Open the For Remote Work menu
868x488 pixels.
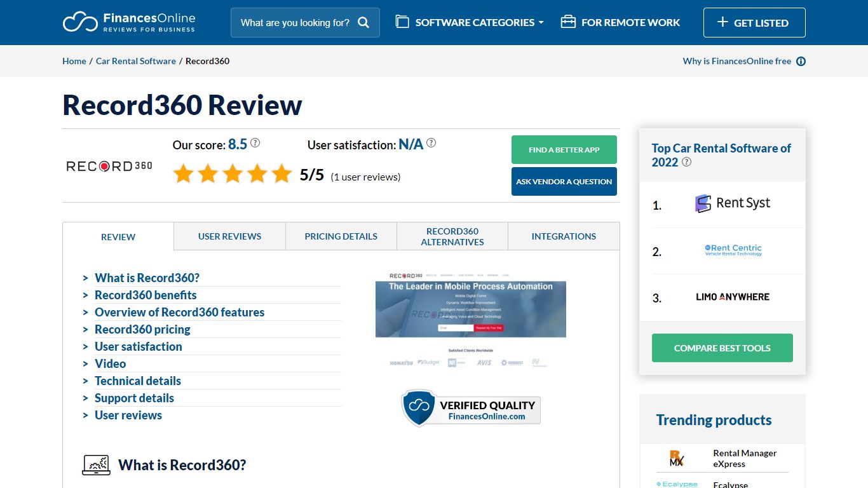620,22
